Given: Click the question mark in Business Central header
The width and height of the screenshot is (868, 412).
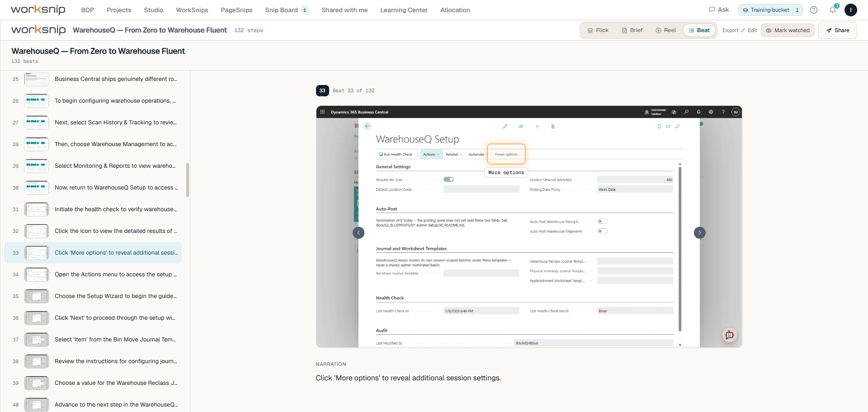Looking at the screenshot, I should tap(723, 112).
